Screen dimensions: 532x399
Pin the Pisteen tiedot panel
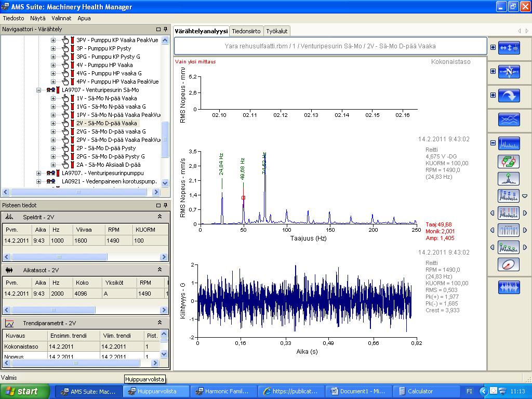coord(165,205)
